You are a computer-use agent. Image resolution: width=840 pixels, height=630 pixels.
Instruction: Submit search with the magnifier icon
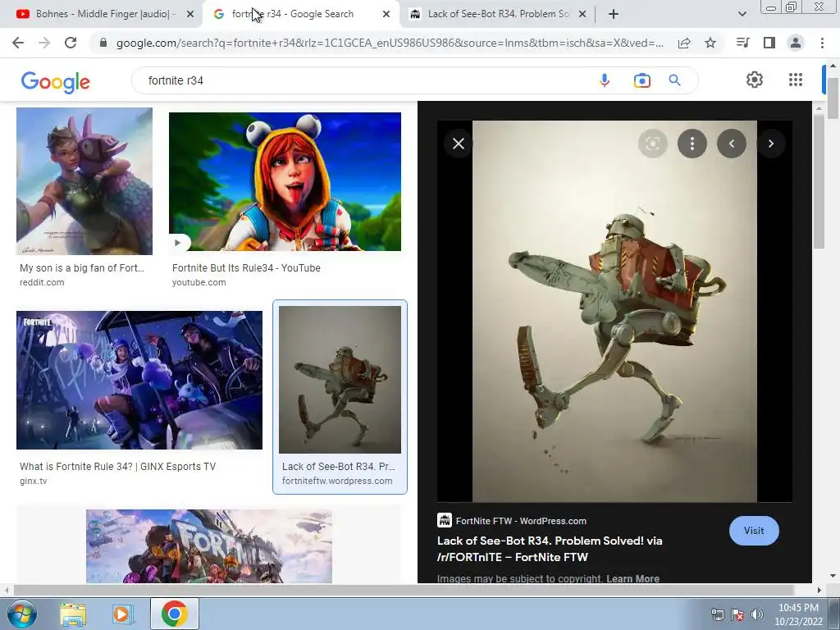pos(674,80)
